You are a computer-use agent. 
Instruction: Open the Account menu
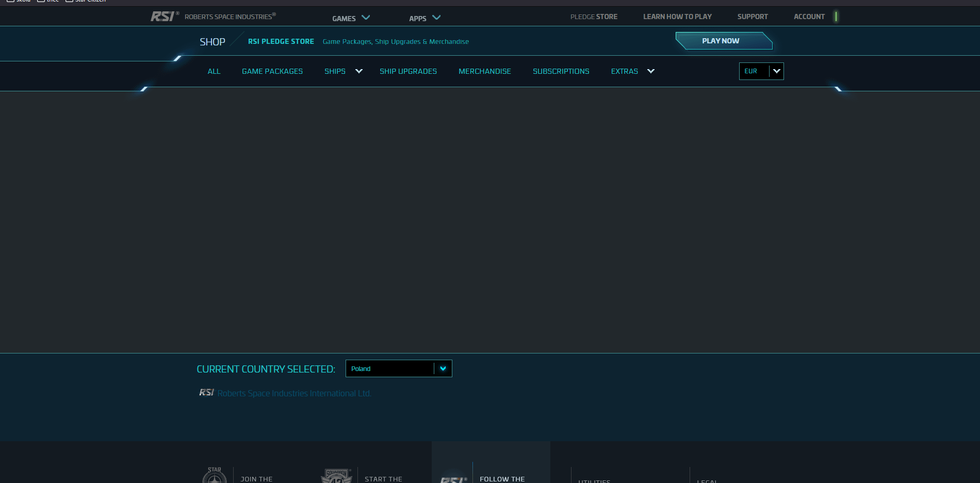coord(809,17)
